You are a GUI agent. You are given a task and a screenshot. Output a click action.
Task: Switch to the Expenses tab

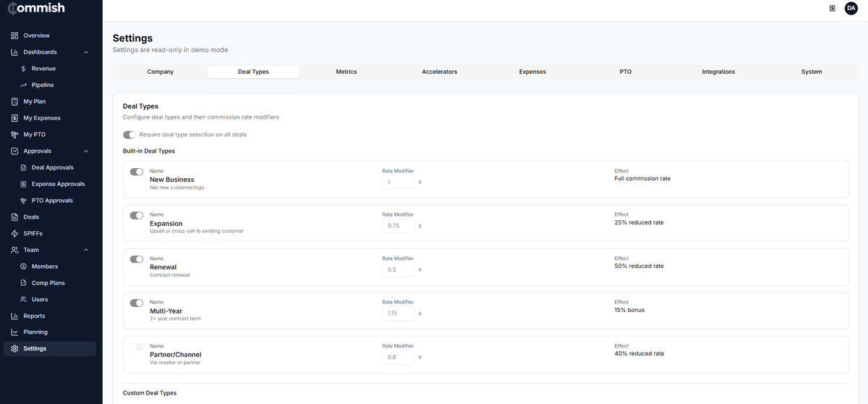pyautogui.click(x=532, y=72)
